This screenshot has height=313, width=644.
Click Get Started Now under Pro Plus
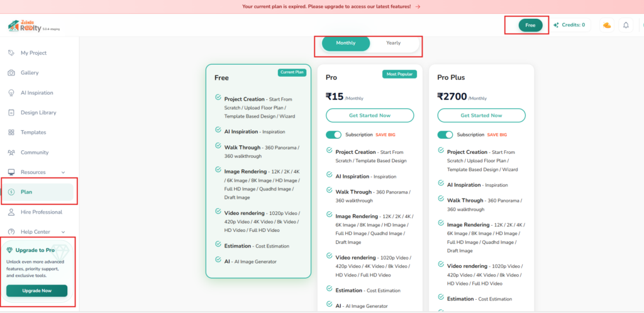[x=481, y=116]
